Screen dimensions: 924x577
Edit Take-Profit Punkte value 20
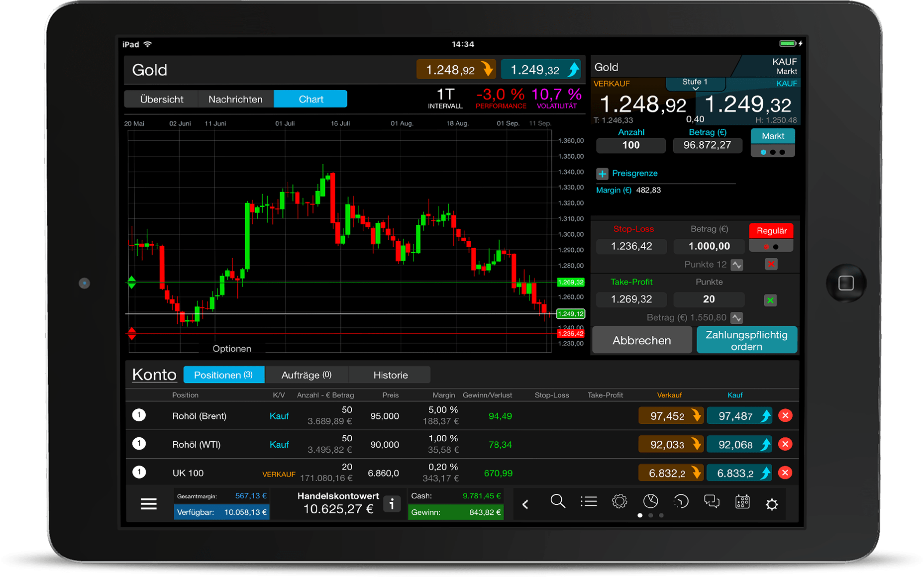[x=709, y=299]
